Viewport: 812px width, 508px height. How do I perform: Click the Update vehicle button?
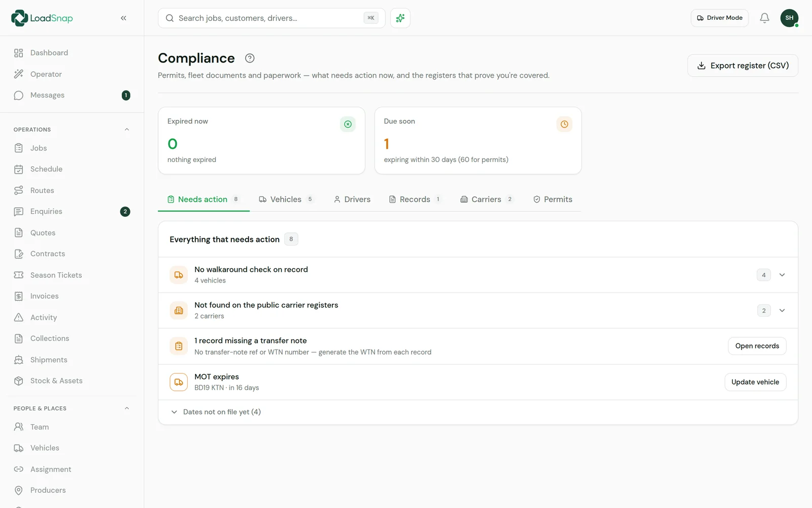click(755, 382)
